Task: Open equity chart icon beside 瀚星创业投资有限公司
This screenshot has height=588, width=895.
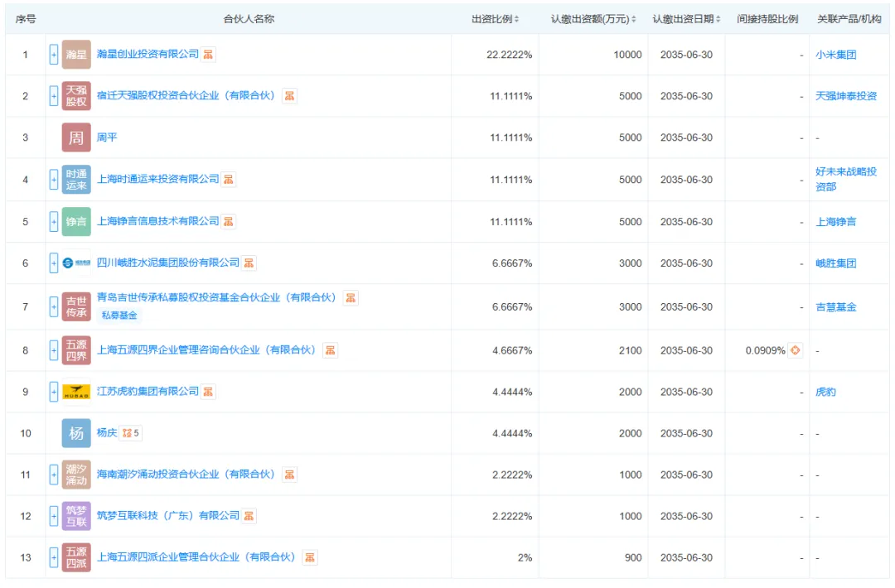Action: [208, 55]
